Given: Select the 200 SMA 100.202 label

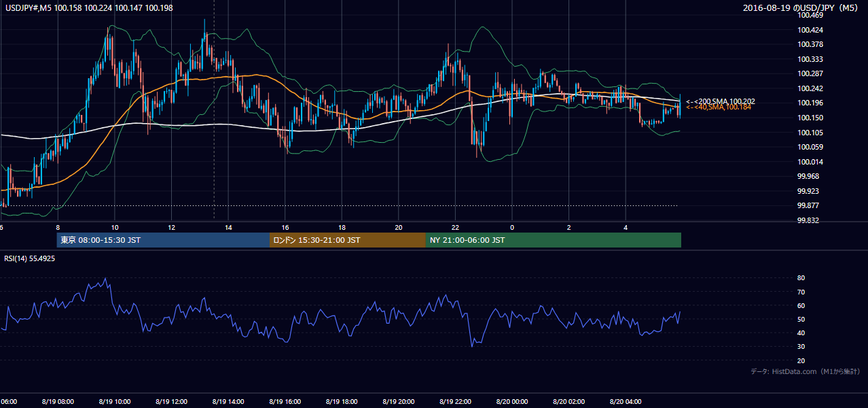Looking at the screenshot, I should [x=720, y=101].
